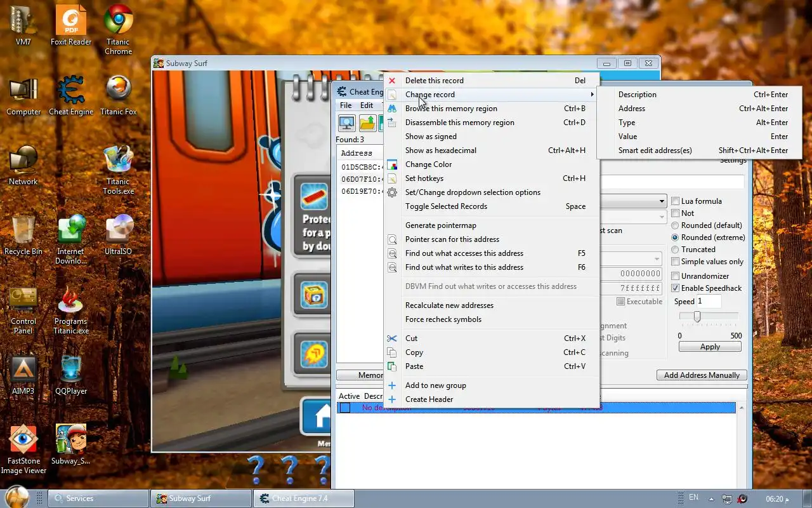
Task: Open the File menu in Cheat Engine
Action: coord(346,105)
